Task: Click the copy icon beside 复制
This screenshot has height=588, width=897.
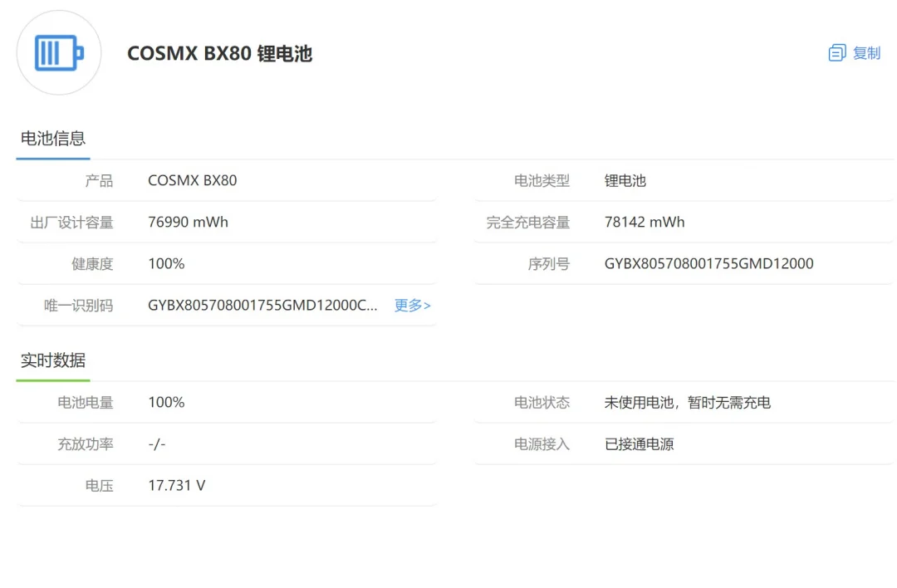Action: (837, 52)
